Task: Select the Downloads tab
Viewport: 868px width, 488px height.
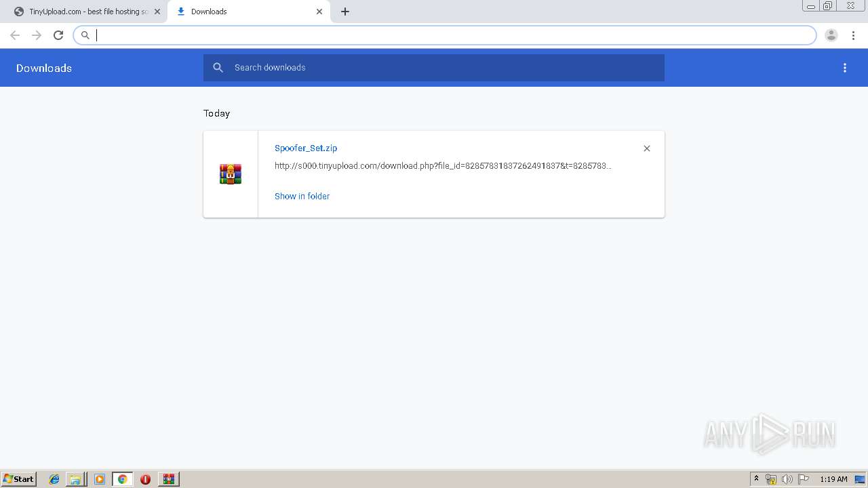Action: point(248,12)
